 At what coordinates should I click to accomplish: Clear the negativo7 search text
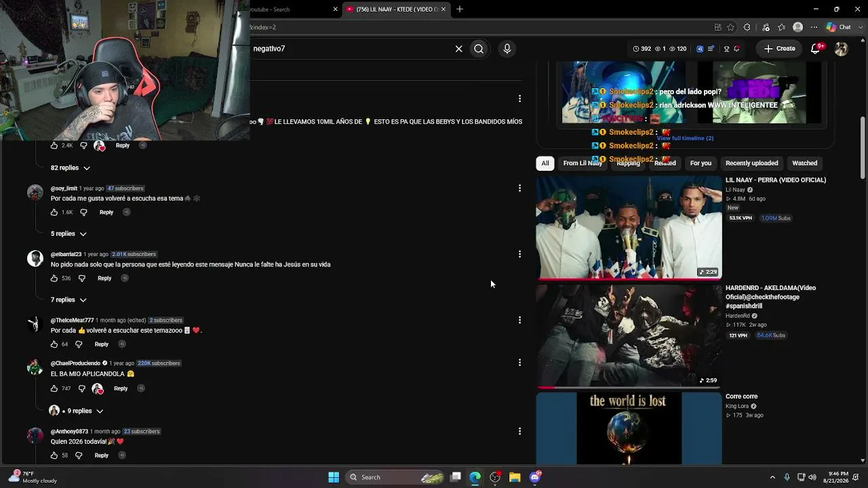(x=458, y=49)
